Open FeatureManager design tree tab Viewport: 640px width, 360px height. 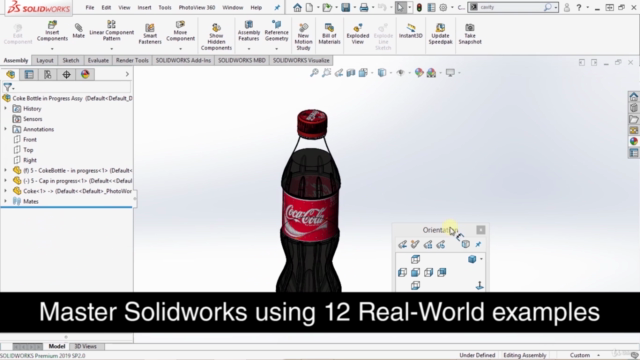(x=11, y=74)
